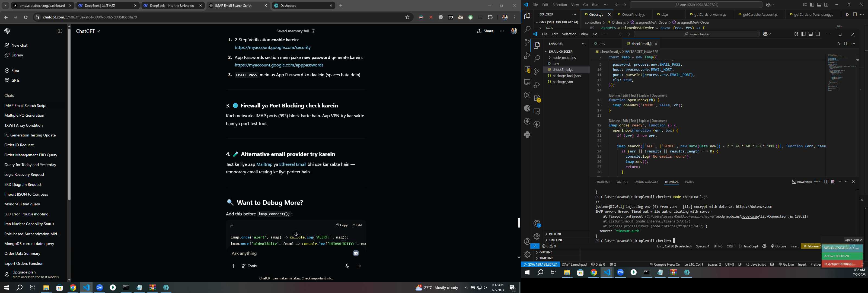This screenshot has height=293, width=868.
Task: Open Chrome tab search dropdown
Action: coord(5,5)
